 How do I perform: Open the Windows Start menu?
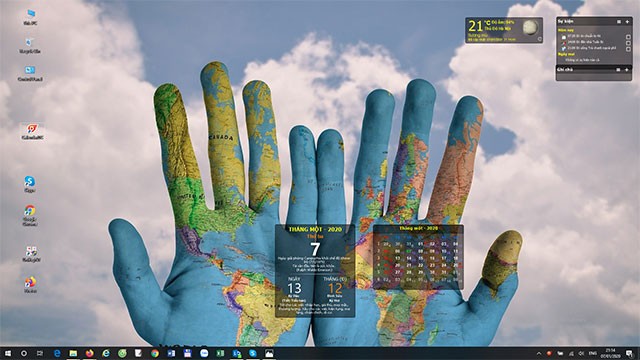8,353
